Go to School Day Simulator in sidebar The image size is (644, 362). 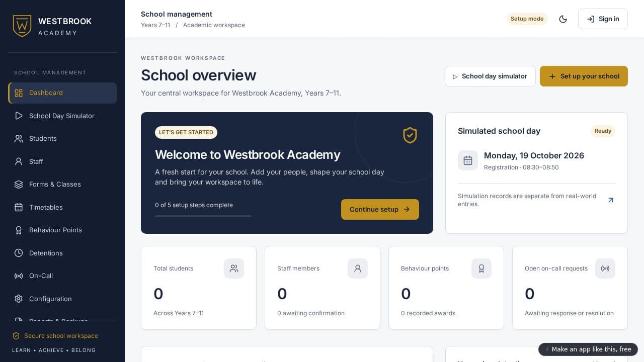tap(62, 116)
